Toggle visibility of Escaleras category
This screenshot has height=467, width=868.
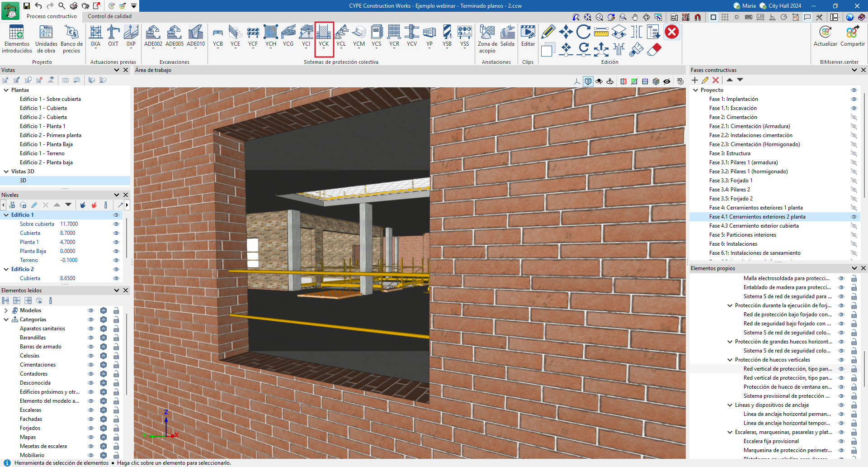click(x=91, y=410)
